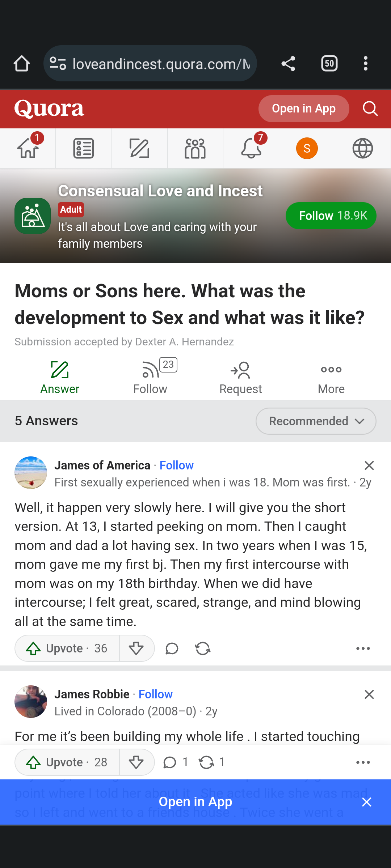Open the Recommended answers sort dropdown
The height and width of the screenshot is (868, 391).
[315, 421]
